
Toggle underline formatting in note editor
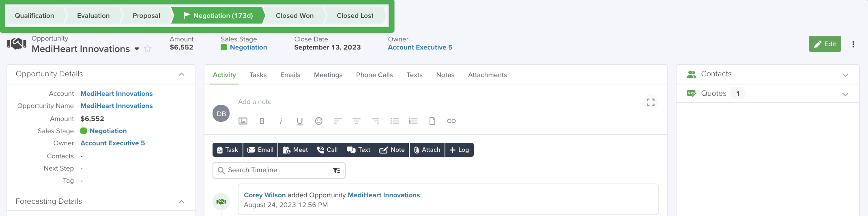(x=300, y=121)
